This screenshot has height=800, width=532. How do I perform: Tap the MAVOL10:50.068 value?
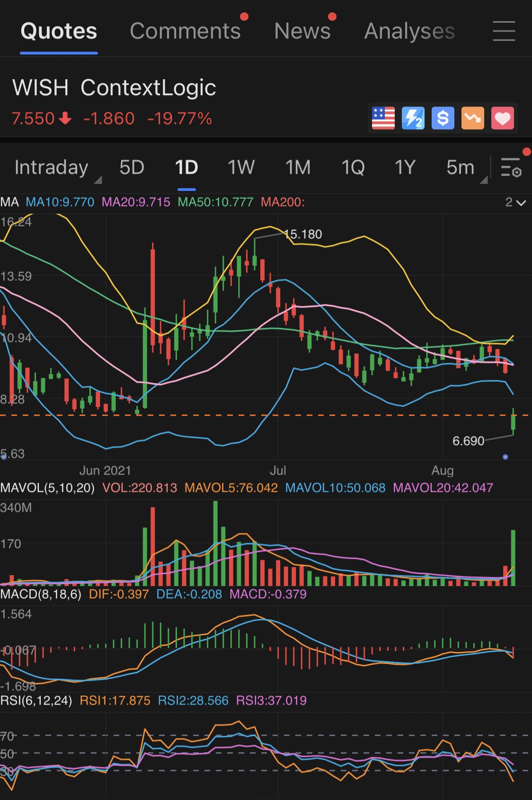335,488
